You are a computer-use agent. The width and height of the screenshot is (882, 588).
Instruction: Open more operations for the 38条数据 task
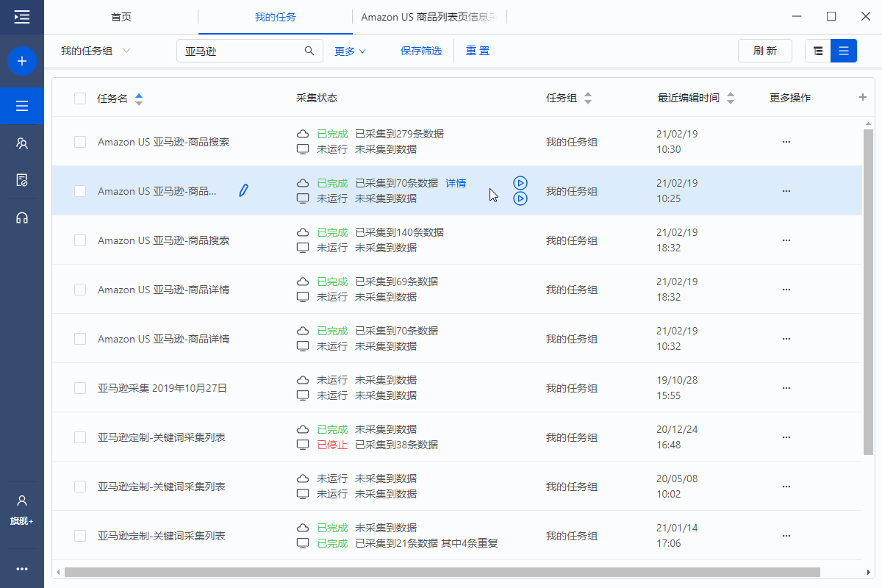786,437
